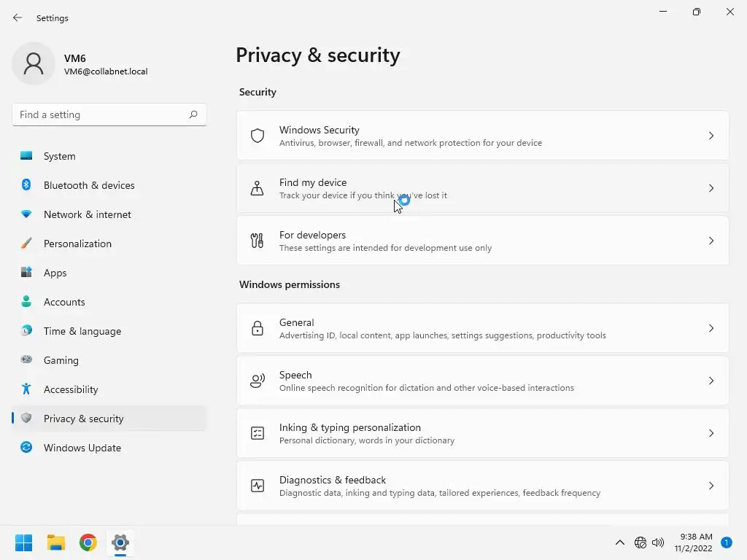Go back with the arrow icon

click(18, 17)
